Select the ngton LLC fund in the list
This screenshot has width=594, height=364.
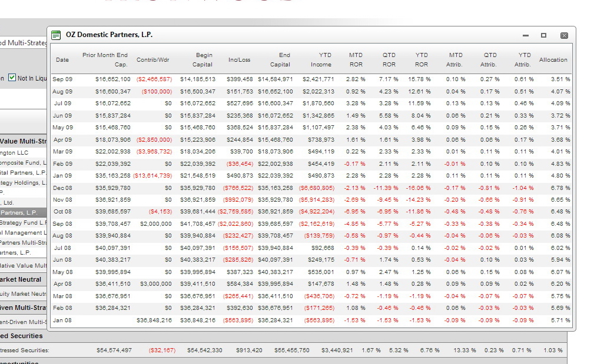pyautogui.click(x=14, y=153)
